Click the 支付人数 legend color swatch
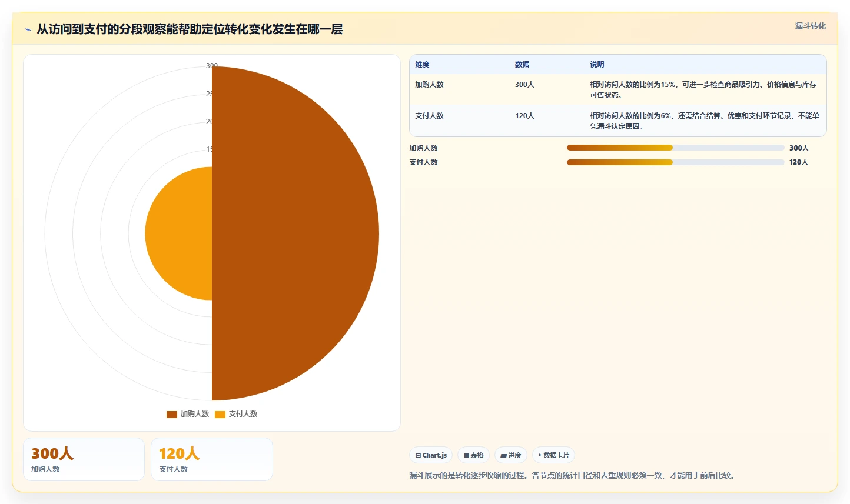The width and height of the screenshot is (850, 504). pos(220,414)
